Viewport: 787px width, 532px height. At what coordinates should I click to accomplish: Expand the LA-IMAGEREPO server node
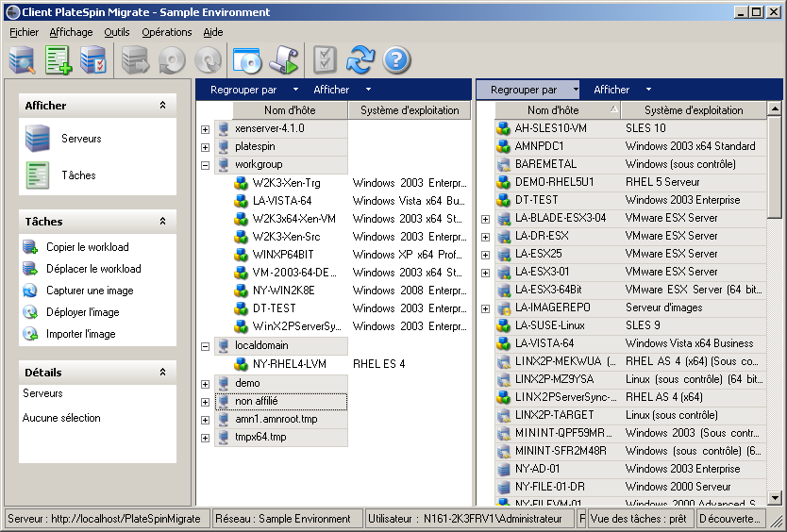pos(486,308)
